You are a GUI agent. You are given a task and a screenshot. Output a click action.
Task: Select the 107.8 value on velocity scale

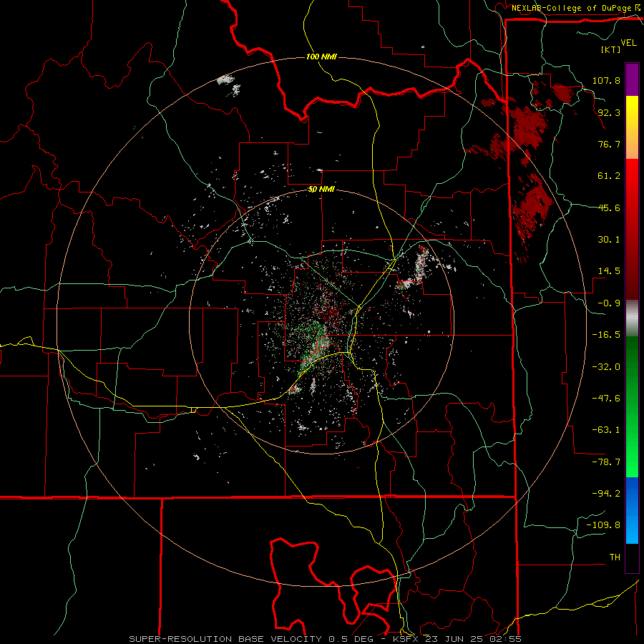click(606, 80)
